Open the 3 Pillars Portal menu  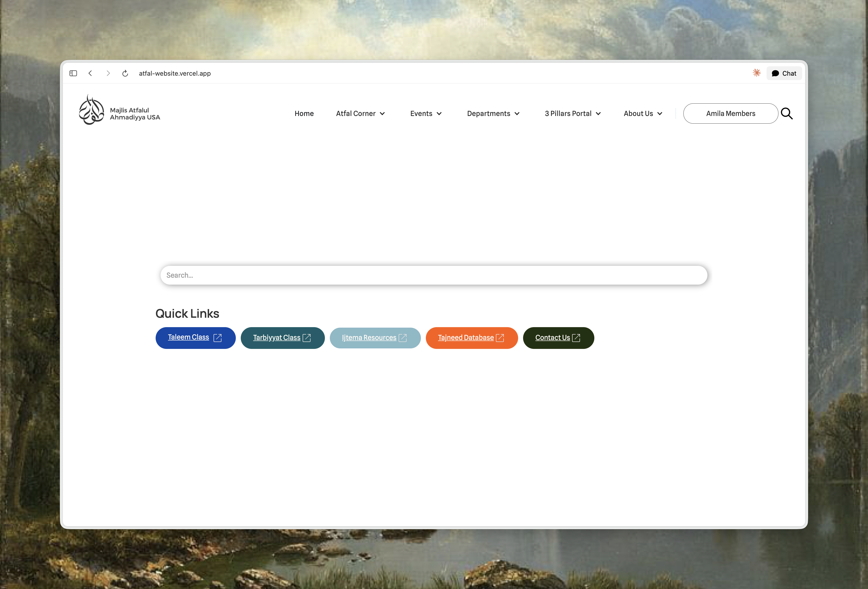click(x=573, y=113)
